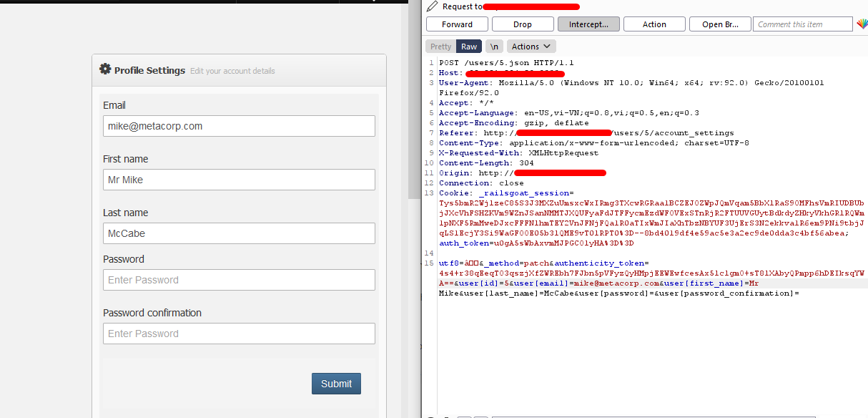The width and height of the screenshot is (868, 418).
Task: Click the Email input with mike@metacorp.com
Action: [x=239, y=126]
